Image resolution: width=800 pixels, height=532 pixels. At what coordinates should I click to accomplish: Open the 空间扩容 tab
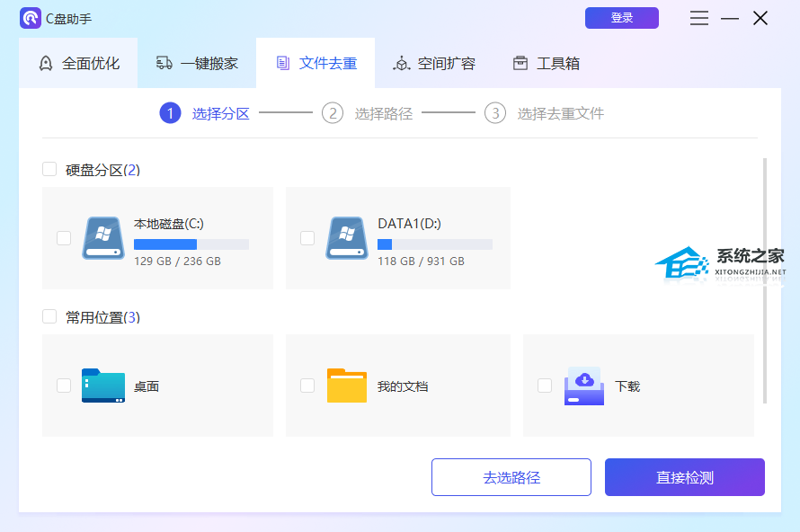pyautogui.click(x=434, y=64)
